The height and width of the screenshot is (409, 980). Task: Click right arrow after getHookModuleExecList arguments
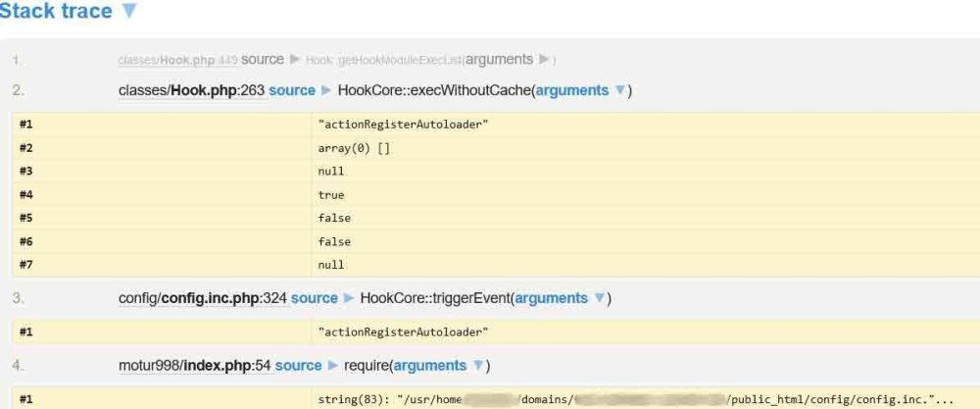544,60
